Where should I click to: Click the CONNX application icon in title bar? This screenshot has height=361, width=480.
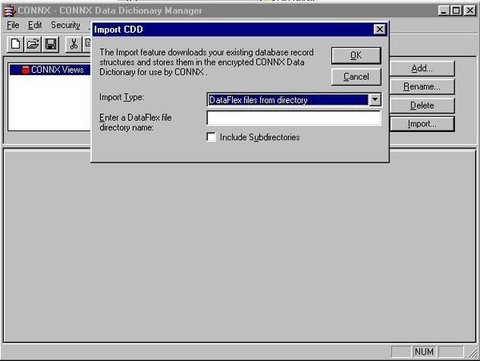(x=9, y=11)
